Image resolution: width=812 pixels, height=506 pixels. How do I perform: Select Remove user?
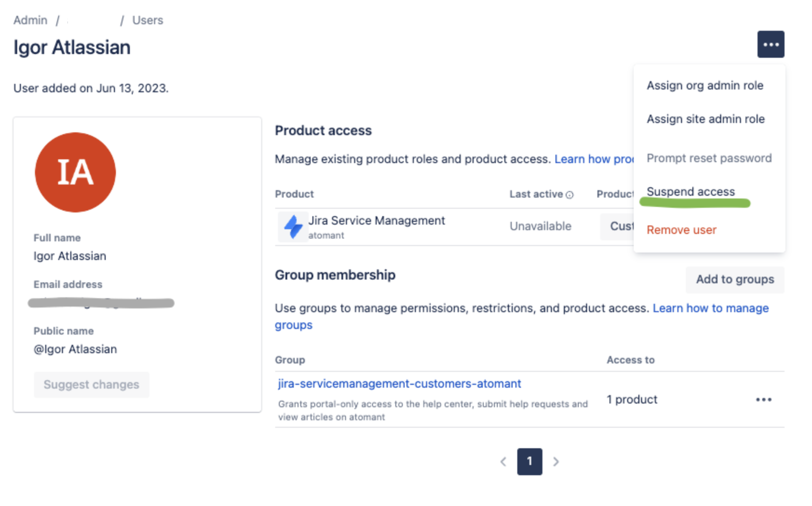tap(681, 229)
